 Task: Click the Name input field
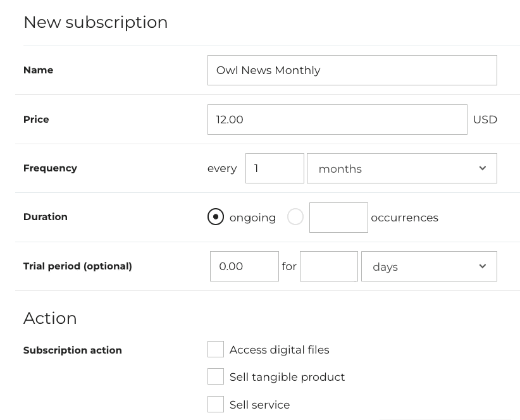click(352, 70)
